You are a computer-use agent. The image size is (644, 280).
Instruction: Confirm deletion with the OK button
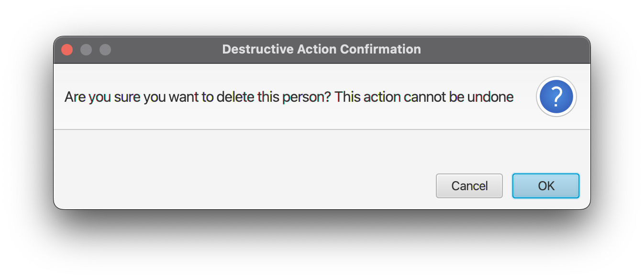click(x=545, y=186)
